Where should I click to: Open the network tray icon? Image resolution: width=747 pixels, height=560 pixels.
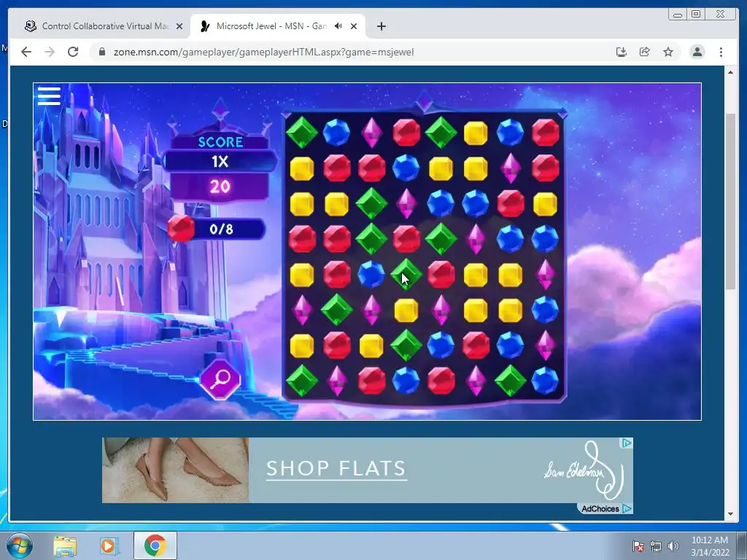[656, 546]
